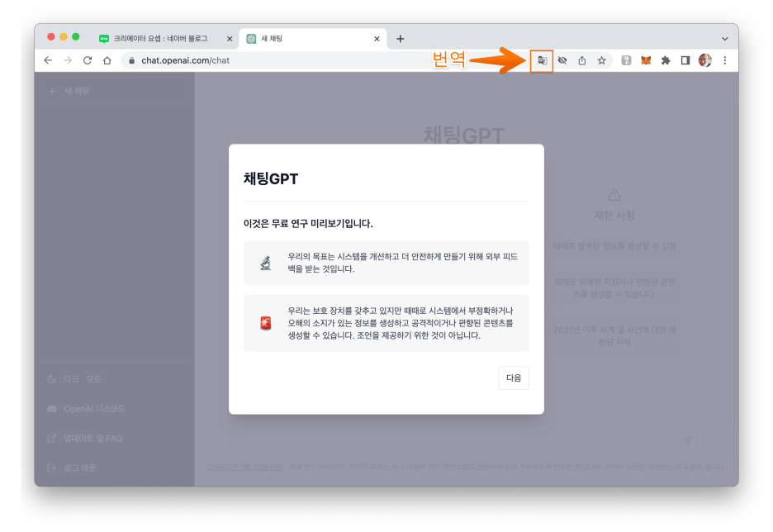773x532 pixels.
Task: Open a new browser tab
Action: (401, 39)
